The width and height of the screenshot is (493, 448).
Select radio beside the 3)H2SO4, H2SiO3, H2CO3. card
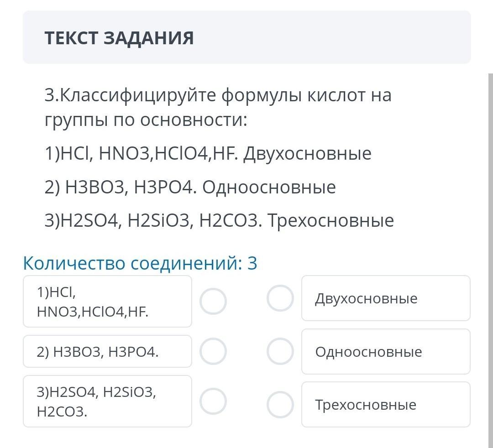coord(213,401)
